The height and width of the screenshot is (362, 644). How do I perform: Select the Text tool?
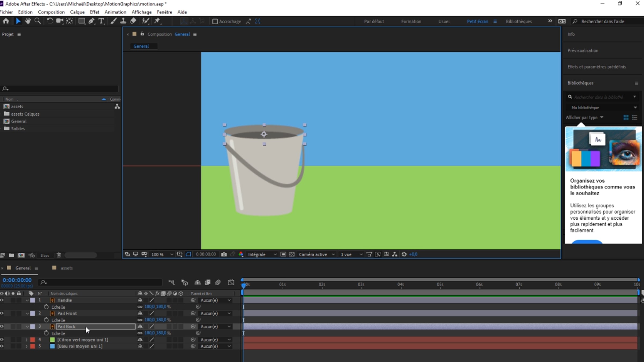click(101, 21)
